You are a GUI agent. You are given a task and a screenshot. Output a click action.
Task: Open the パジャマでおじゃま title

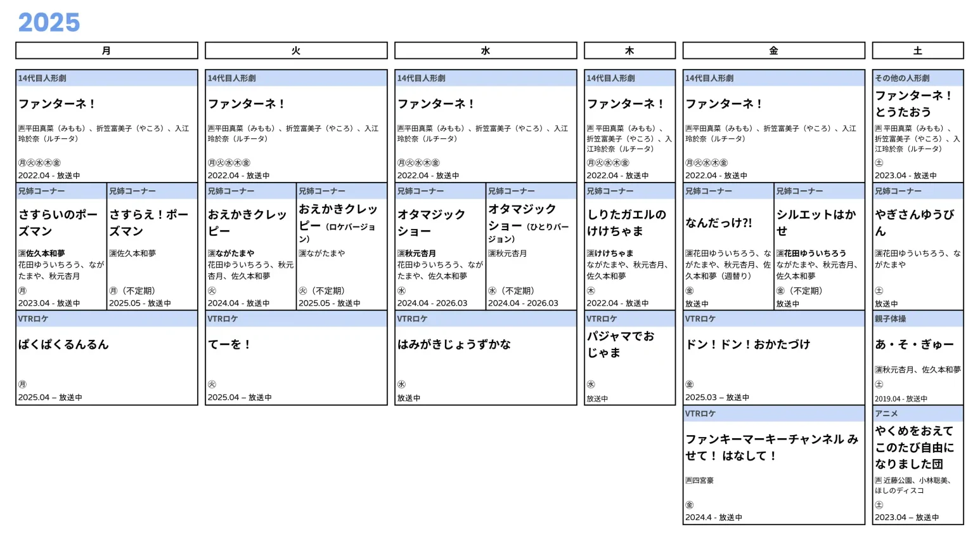point(620,344)
